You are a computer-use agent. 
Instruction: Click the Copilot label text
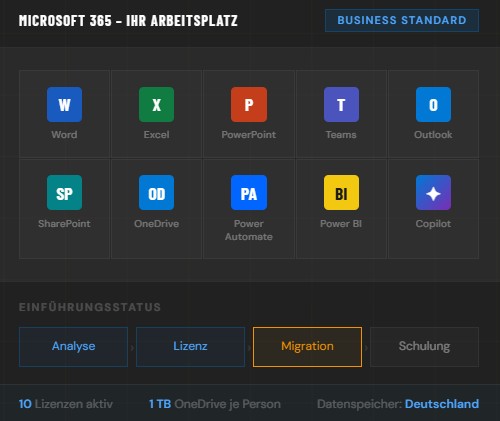433,224
